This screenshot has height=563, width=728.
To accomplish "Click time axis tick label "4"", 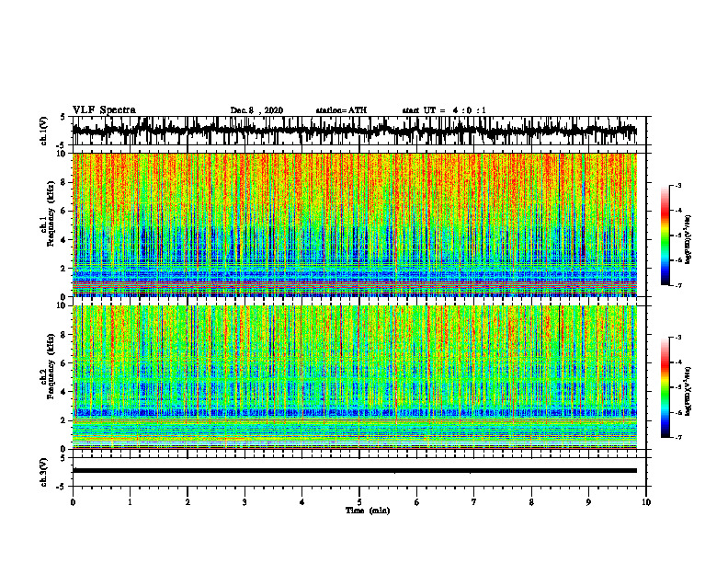I will pos(302,502).
